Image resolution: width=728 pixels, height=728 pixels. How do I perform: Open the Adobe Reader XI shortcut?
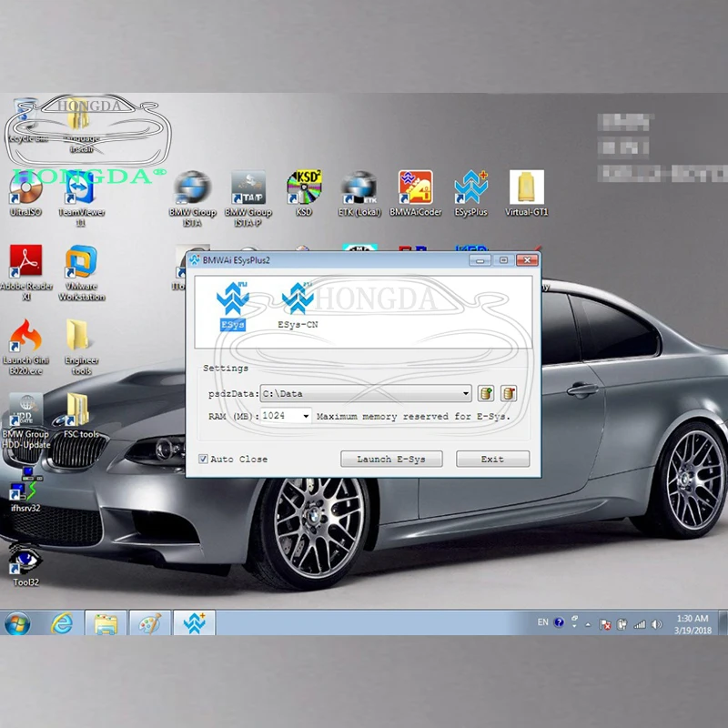pyautogui.click(x=26, y=273)
